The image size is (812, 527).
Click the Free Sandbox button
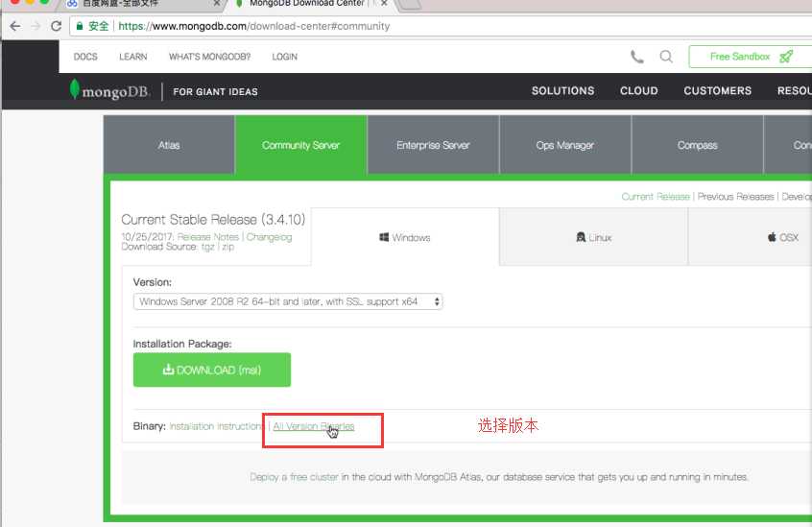pos(751,57)
